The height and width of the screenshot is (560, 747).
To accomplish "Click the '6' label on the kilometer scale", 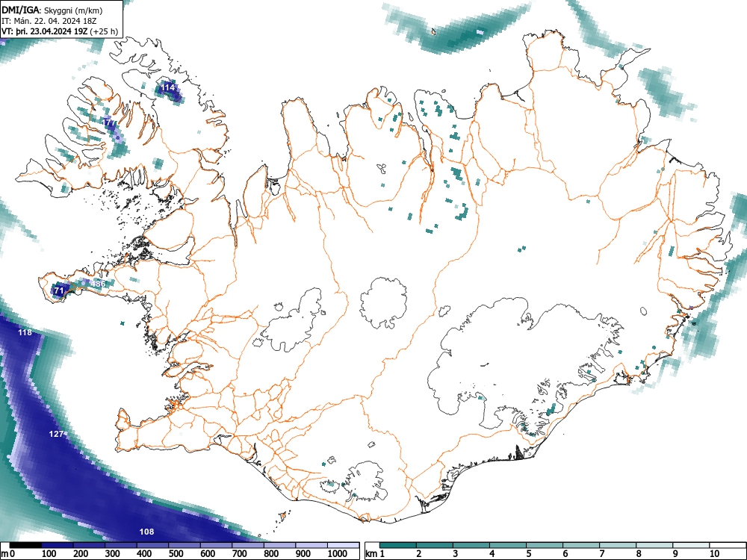I will pos(565,553).
